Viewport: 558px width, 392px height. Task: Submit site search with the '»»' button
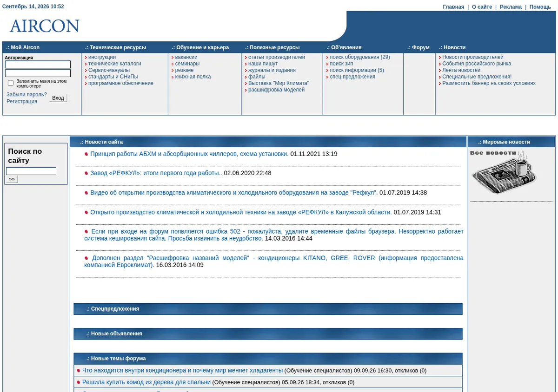point(12,179)
